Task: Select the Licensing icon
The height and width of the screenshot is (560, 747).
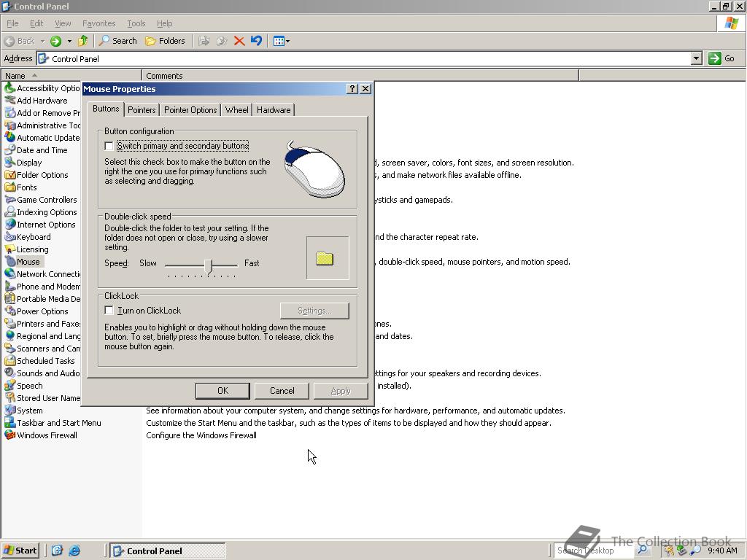Action: coord(10,249)
